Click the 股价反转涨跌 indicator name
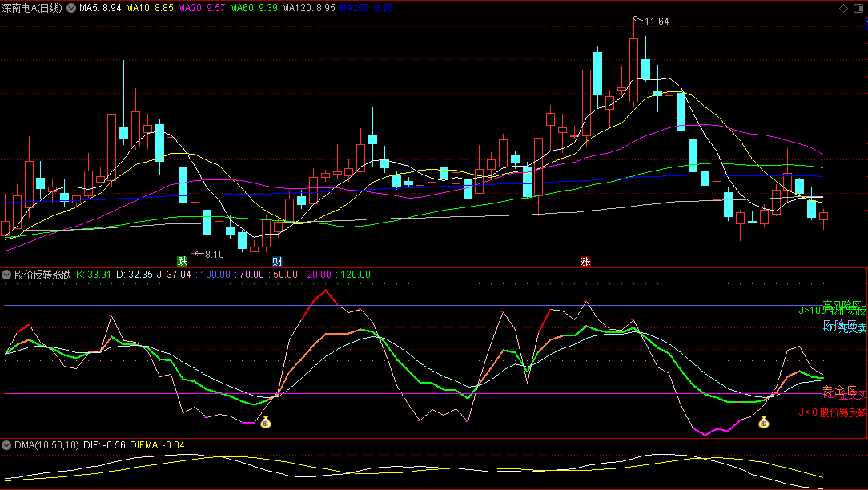Image resolution: width=868 pixels, height=490 pixels. coord(42,275)
